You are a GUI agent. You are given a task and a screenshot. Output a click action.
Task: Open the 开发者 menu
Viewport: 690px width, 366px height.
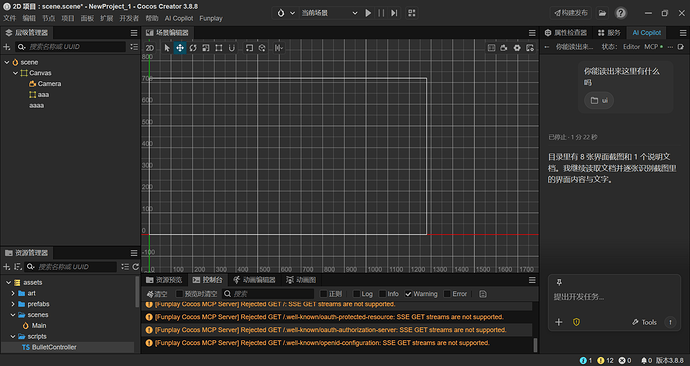click(x=129, y=18)
